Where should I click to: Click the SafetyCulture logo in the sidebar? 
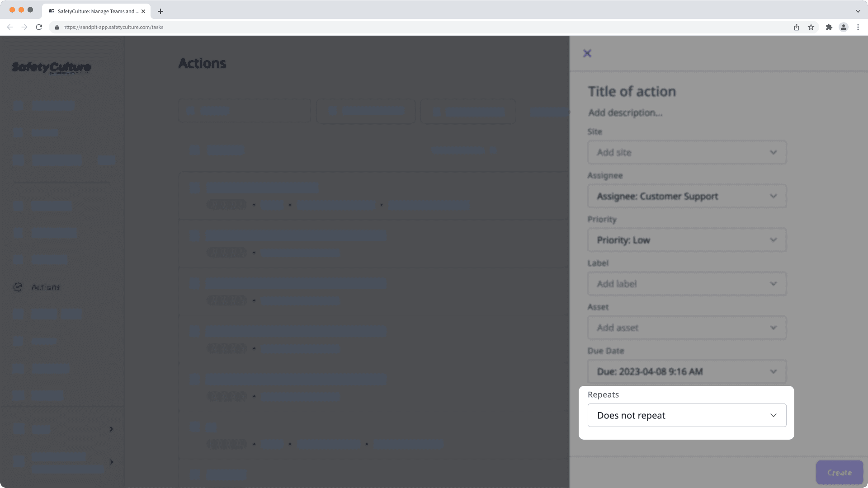coord(51,68)
